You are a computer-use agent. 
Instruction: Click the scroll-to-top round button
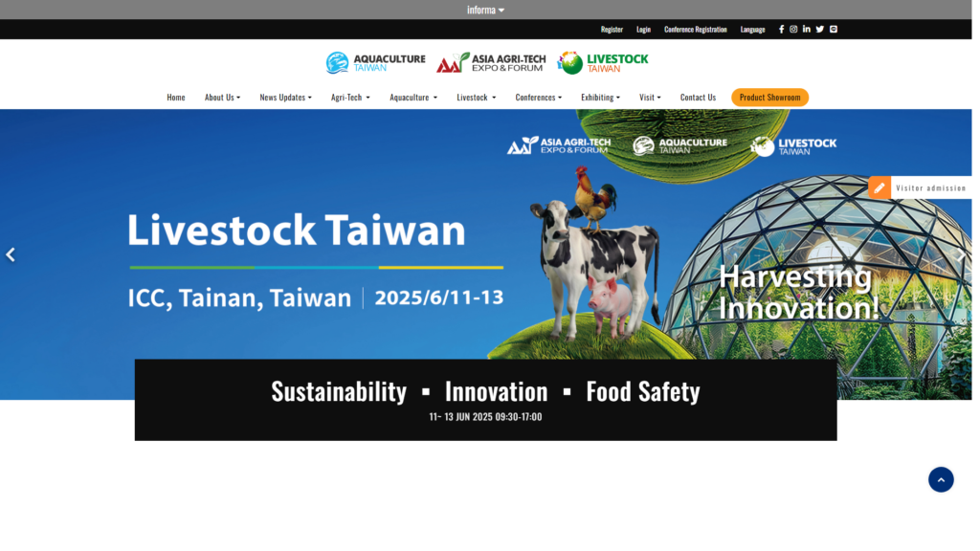click(942, 480)
